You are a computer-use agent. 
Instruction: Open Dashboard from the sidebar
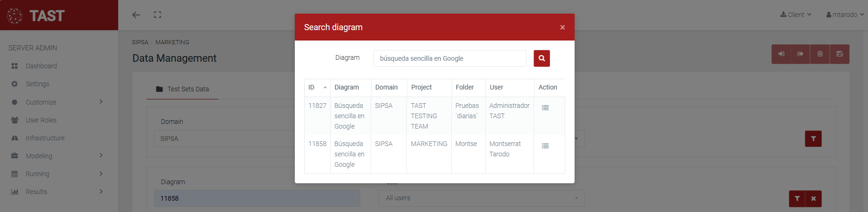pos(41,66)
